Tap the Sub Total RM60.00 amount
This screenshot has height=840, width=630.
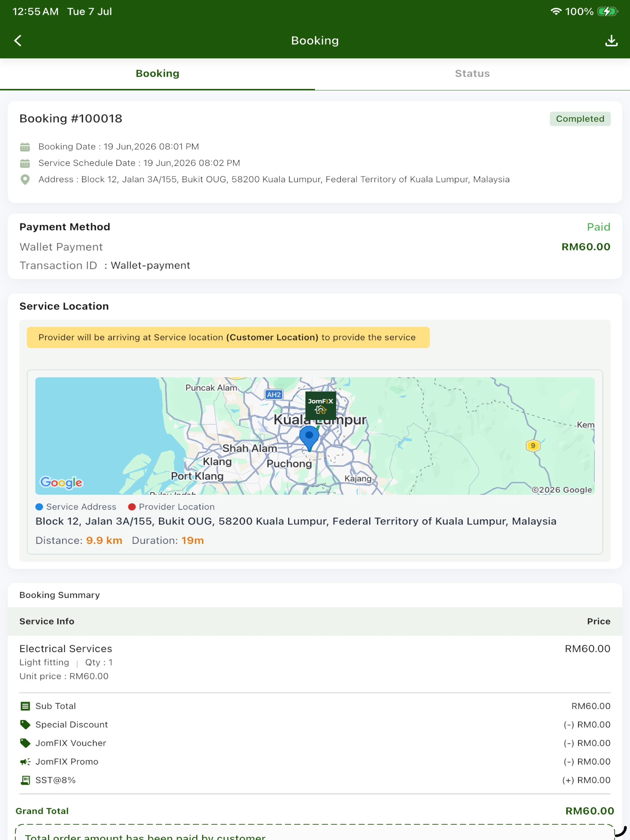591,706
